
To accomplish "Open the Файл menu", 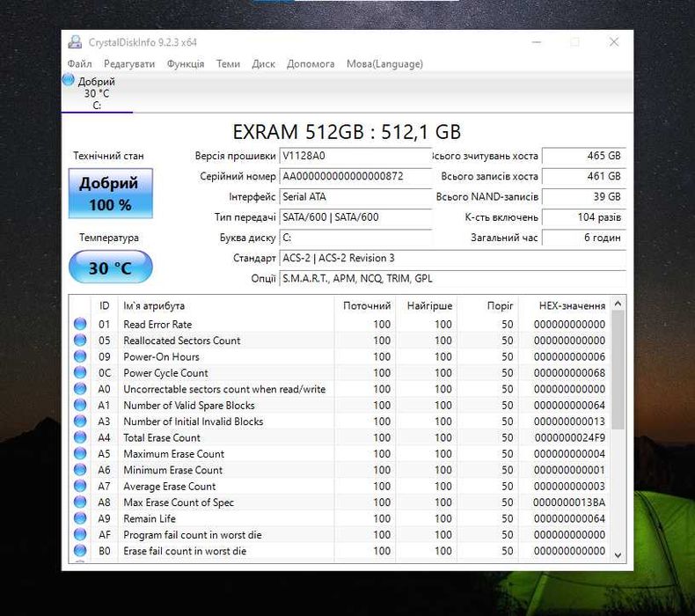I will (x=79, y=64).
